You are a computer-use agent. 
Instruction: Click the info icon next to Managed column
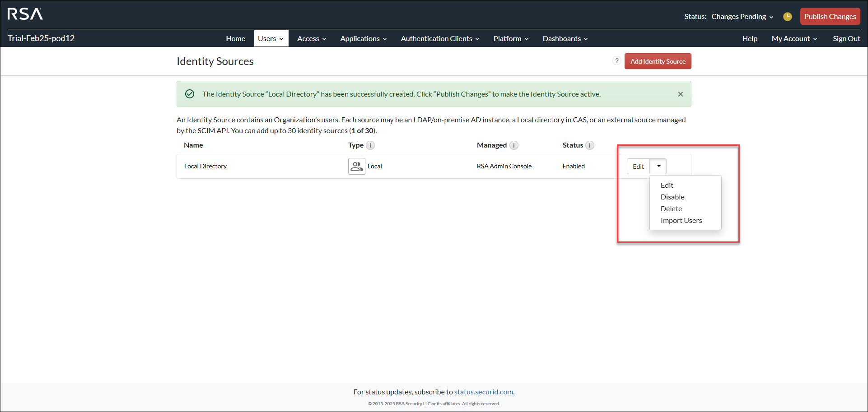(x=514, y=145)
